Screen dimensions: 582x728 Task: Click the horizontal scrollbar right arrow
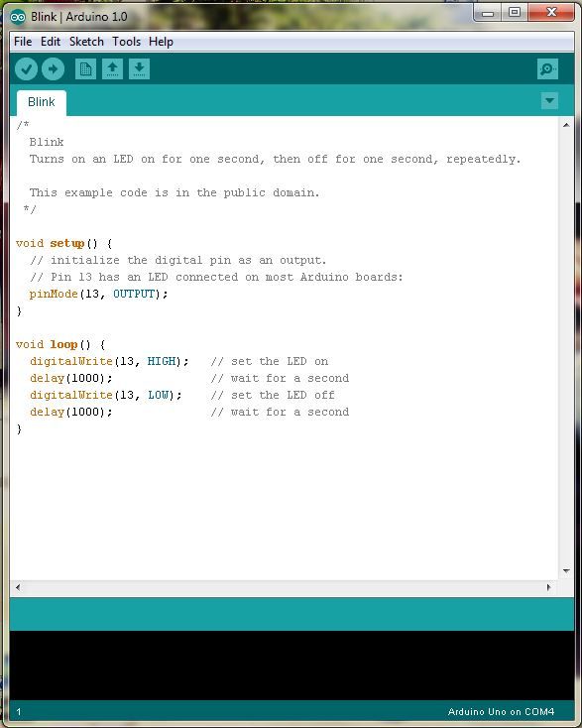(x=548, y=587)
